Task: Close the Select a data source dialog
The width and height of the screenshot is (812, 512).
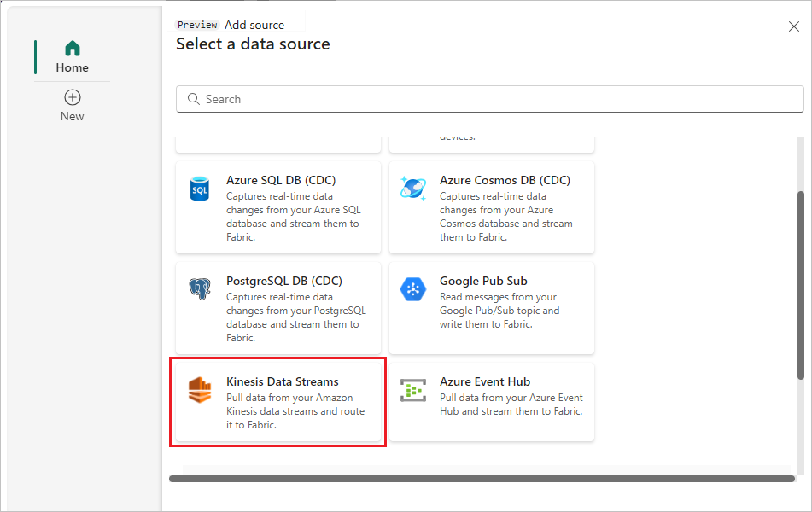Action: coord(793,26)
